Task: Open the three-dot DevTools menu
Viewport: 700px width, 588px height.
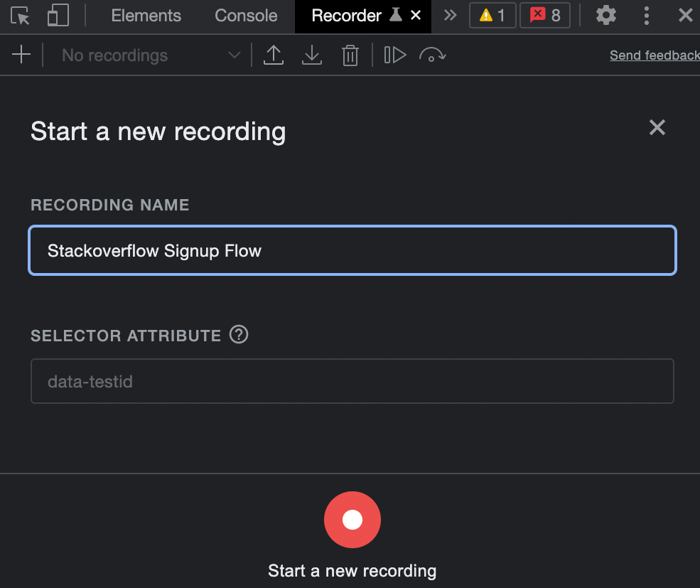Action: (646, 16)
